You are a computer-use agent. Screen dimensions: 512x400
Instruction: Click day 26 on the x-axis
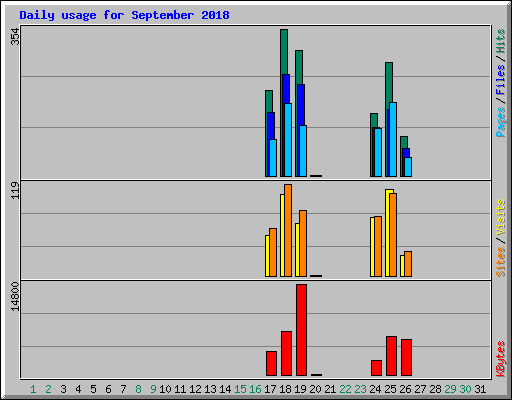tap(405, 389)
